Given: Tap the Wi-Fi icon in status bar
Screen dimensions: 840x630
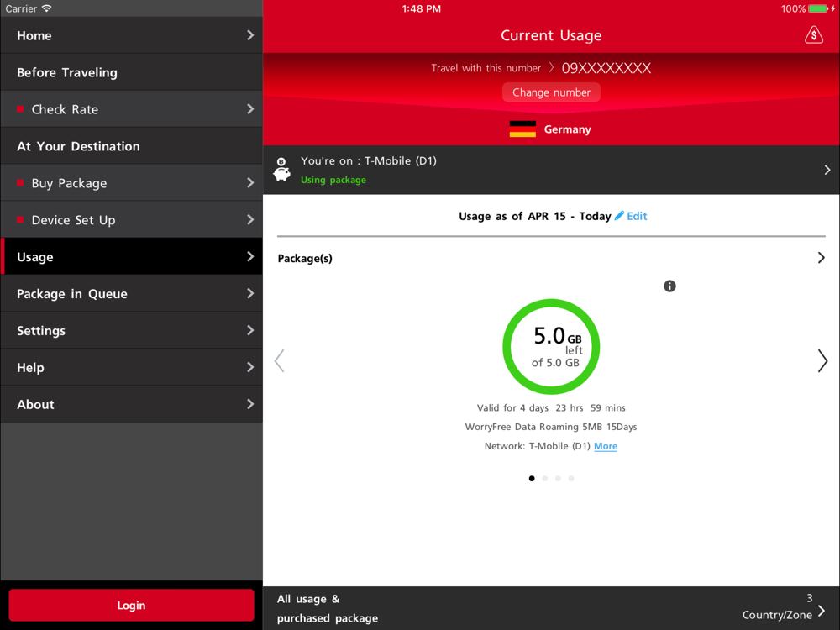Looking at the screenshot, I should [46, 8].
